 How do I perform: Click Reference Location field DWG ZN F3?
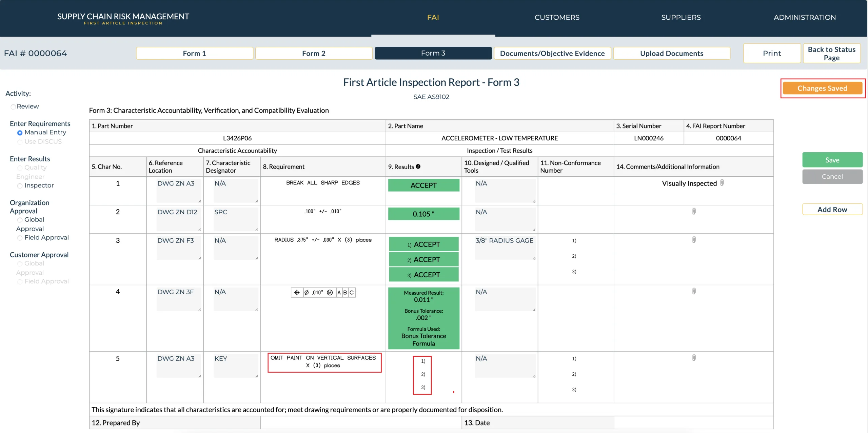[179, 248]
